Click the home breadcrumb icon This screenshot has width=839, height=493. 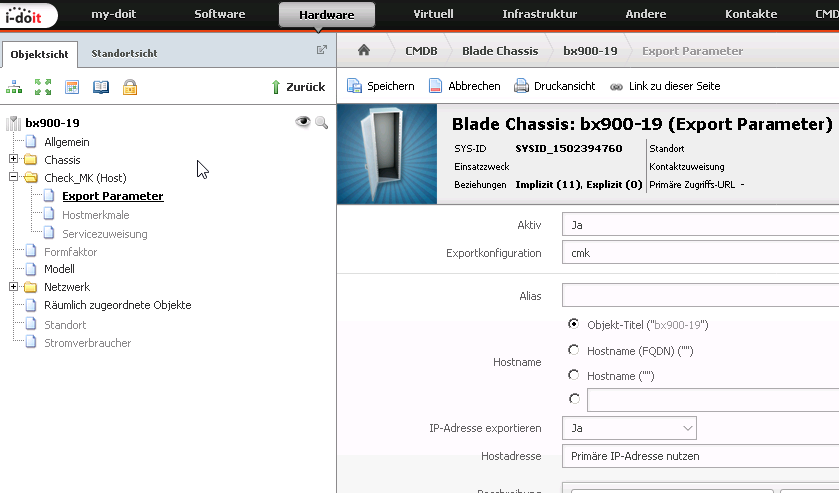[364, 50]
